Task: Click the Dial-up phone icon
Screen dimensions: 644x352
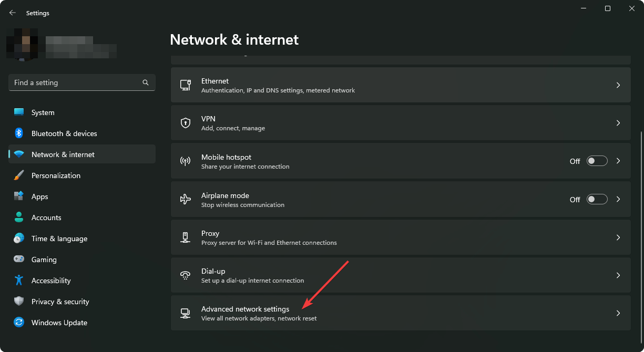Action: (185, 275)
